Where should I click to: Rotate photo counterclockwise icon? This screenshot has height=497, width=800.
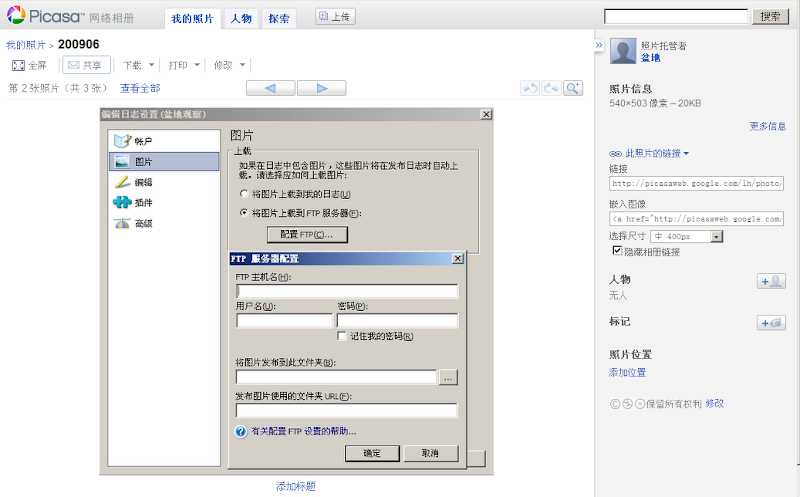530,88
